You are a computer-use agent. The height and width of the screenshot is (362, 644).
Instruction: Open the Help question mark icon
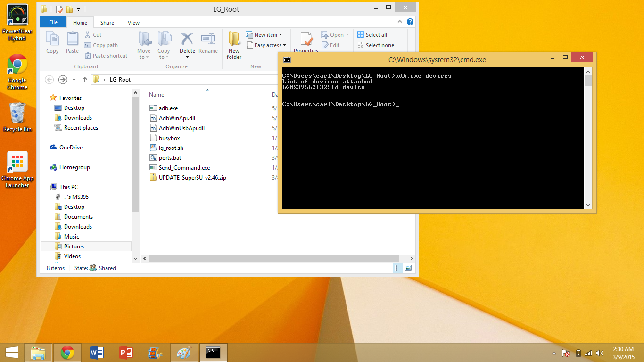[410, 22]
